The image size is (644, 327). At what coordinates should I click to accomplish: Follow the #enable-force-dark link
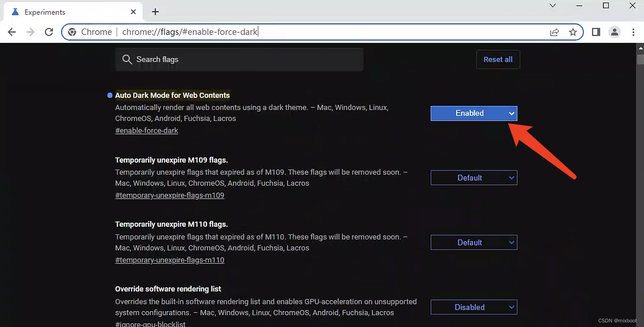(x=147, y=130)
